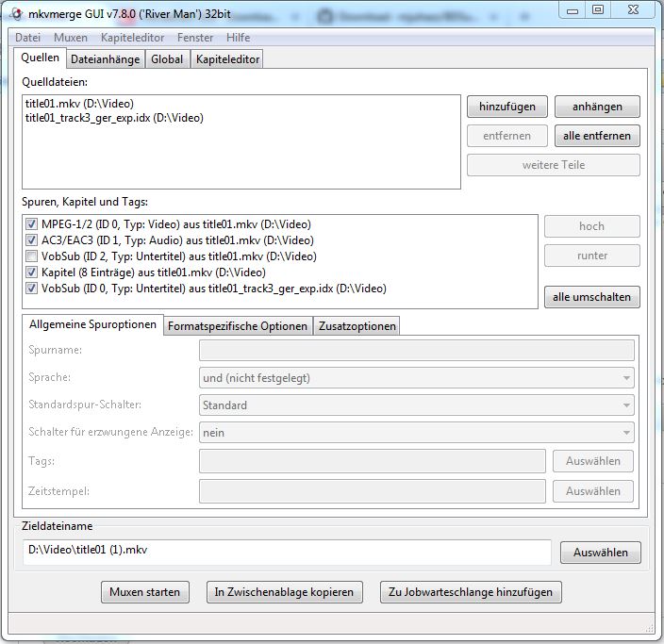Click the weitere Teile button
Viewport: 664px width, 644px height.
[553, 165]
